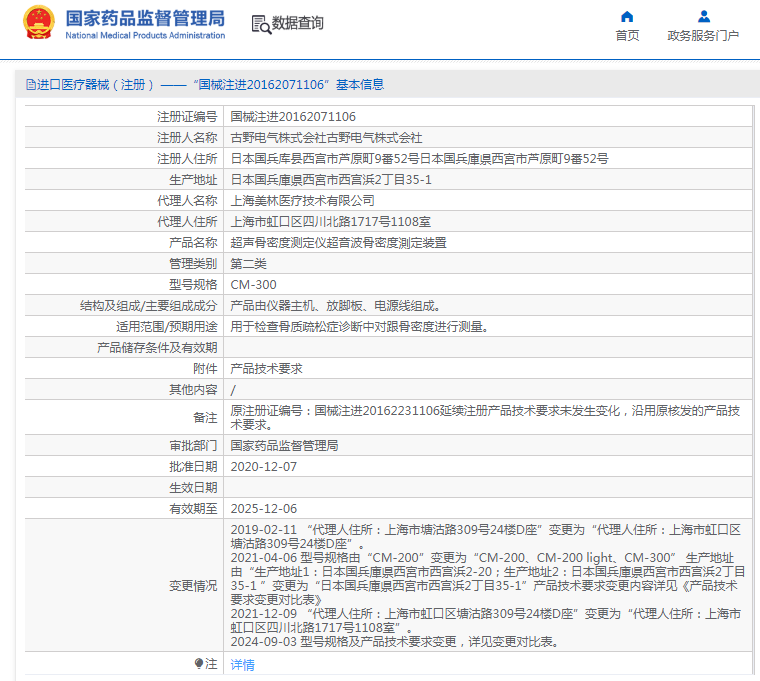Click 数据查询 heading text
Image resolution: width=760 pixels, height=681 pixels.
pyautogui.click(x=297, y=23)
